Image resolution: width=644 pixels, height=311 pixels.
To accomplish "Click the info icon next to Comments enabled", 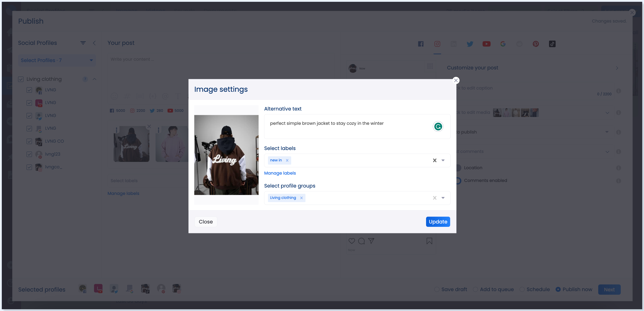I will 619,181.
